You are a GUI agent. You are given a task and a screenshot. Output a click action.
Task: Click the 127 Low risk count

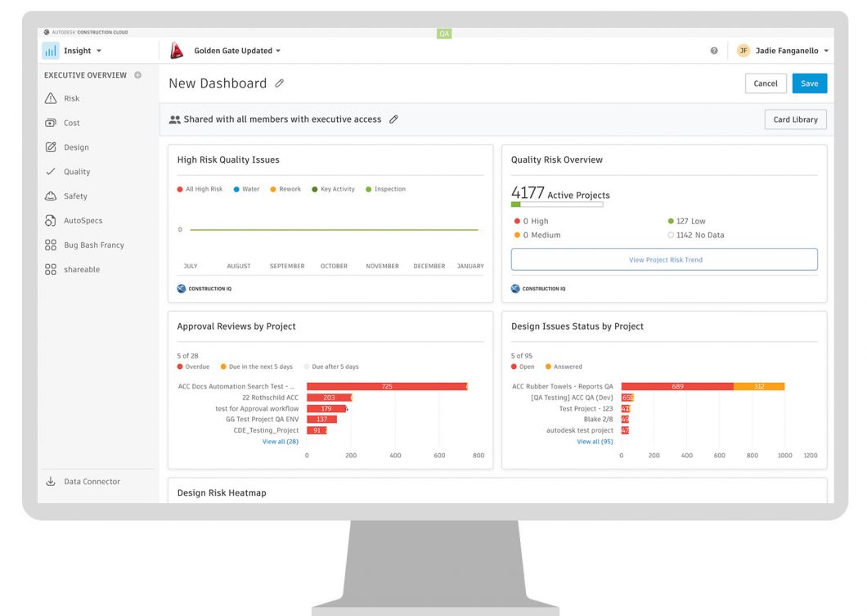686,221
